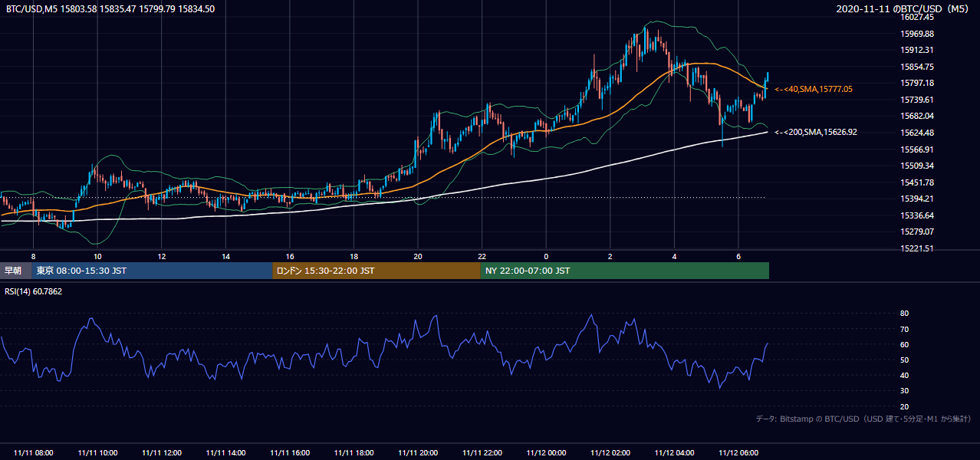Click hour tick 10 under price chart
The width and height of the screenshot is (980, 460).
tap(97, 256)
